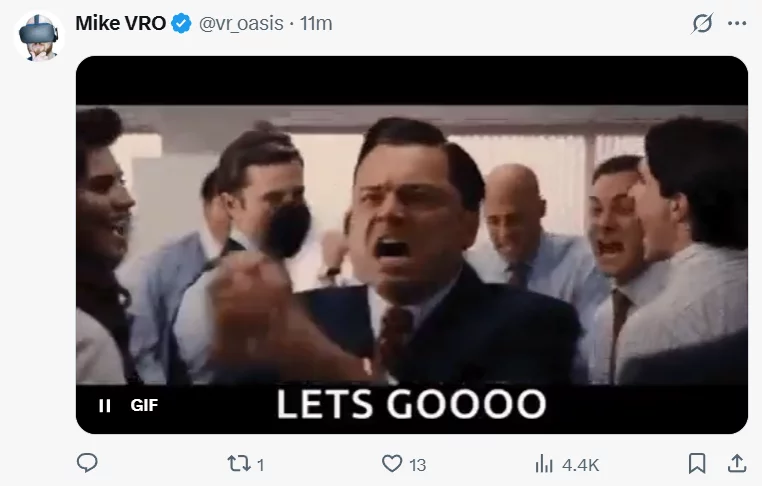Open the Wolf of Wall Street GIF
Image resolution: width=762 pixels, height=486 pixels.
click(412, 244)
